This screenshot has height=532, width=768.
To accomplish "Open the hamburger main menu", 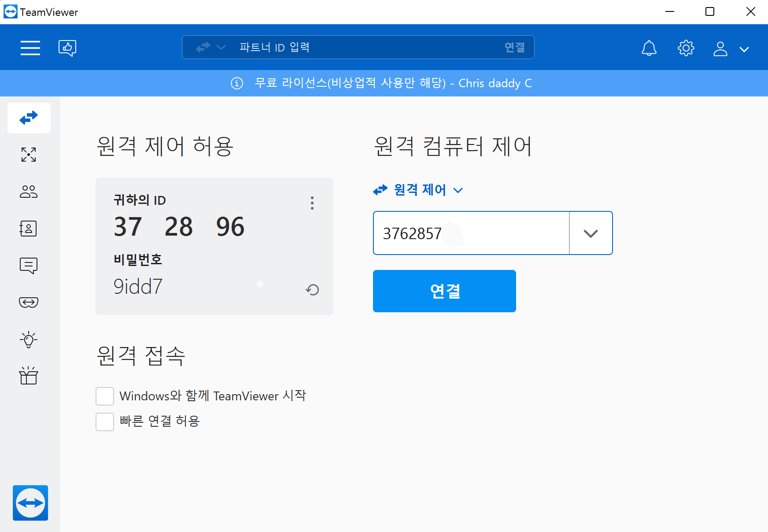I will [x=30, y=48].
